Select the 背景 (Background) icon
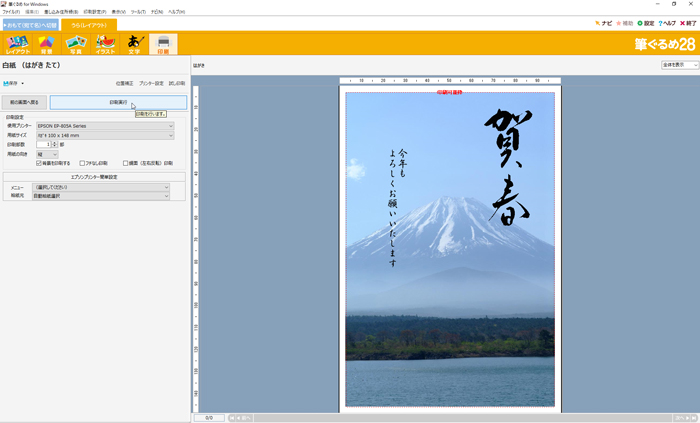Image resolution: width=700 pixels, height=423 pixels. pyautogui.click(x=46, y=43)
